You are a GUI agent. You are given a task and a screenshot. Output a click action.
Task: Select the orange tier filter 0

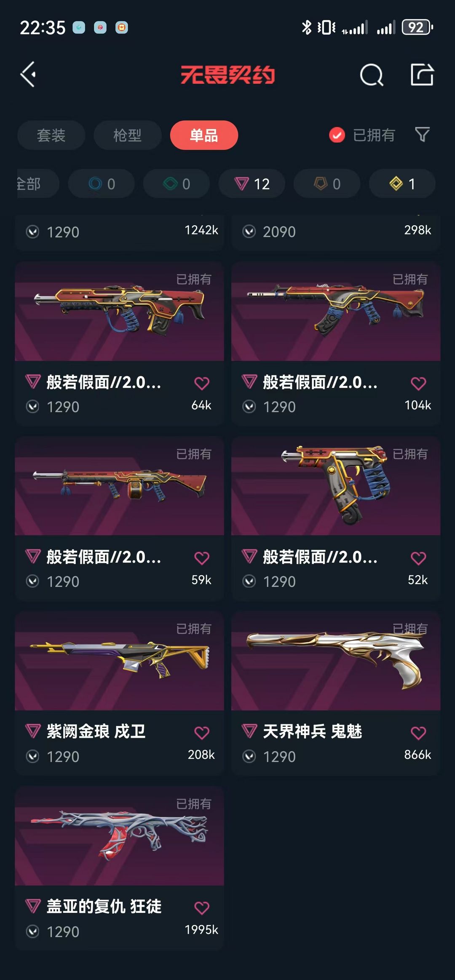[327, 183]
